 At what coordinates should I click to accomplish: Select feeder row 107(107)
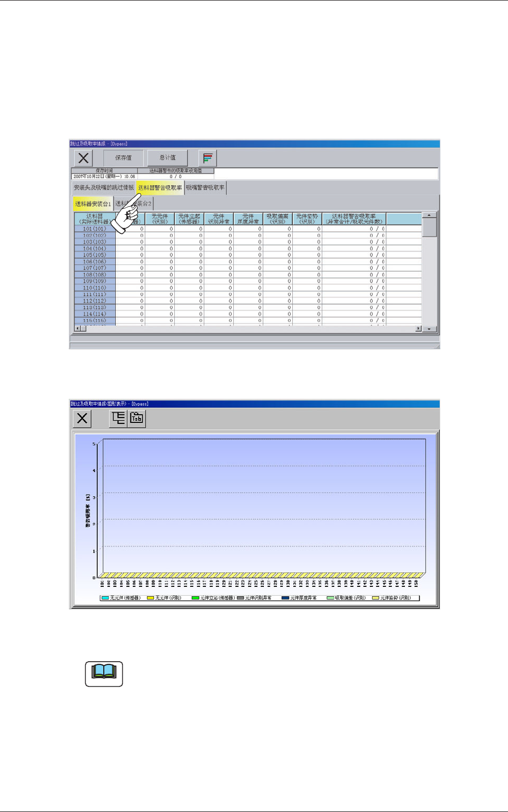pyautogui.click(x=95, y=268)
